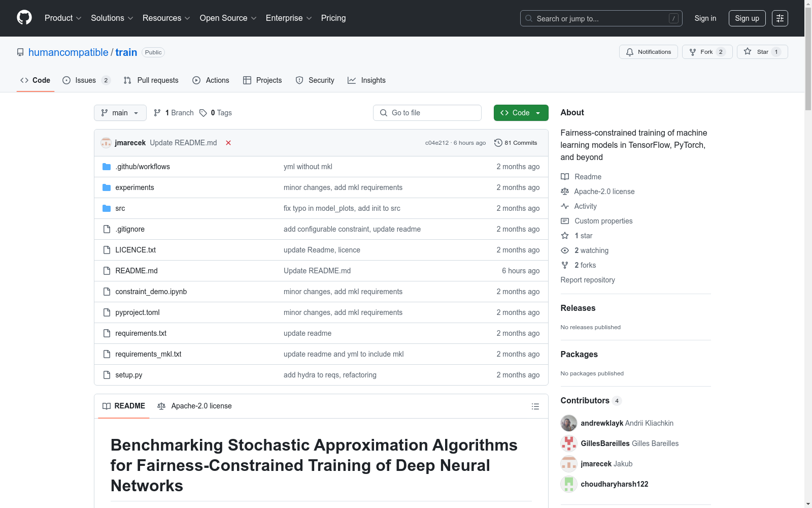Star the train repository
Image resolution: width=812 pixels, height=508 pixels.
(x=762, y=52)
